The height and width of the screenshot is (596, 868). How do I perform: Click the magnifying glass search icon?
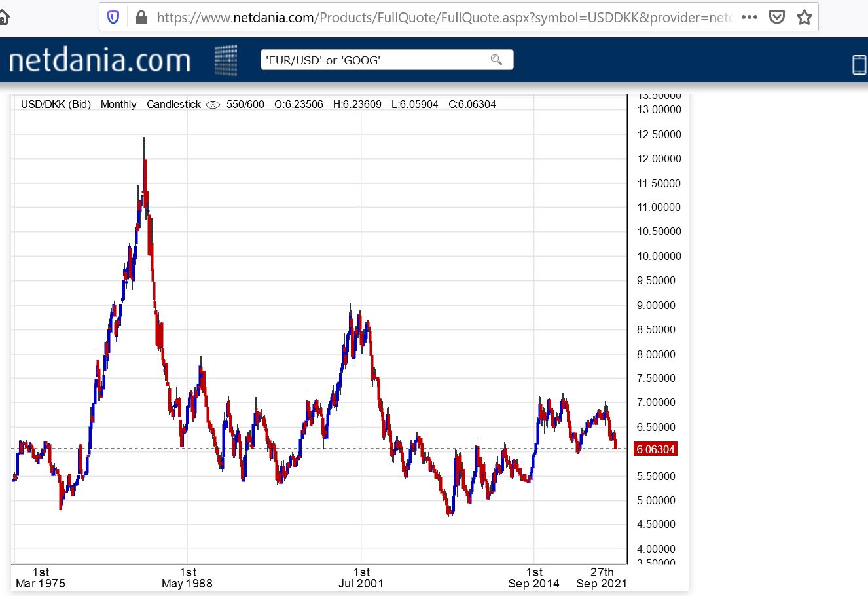[497, 60]
